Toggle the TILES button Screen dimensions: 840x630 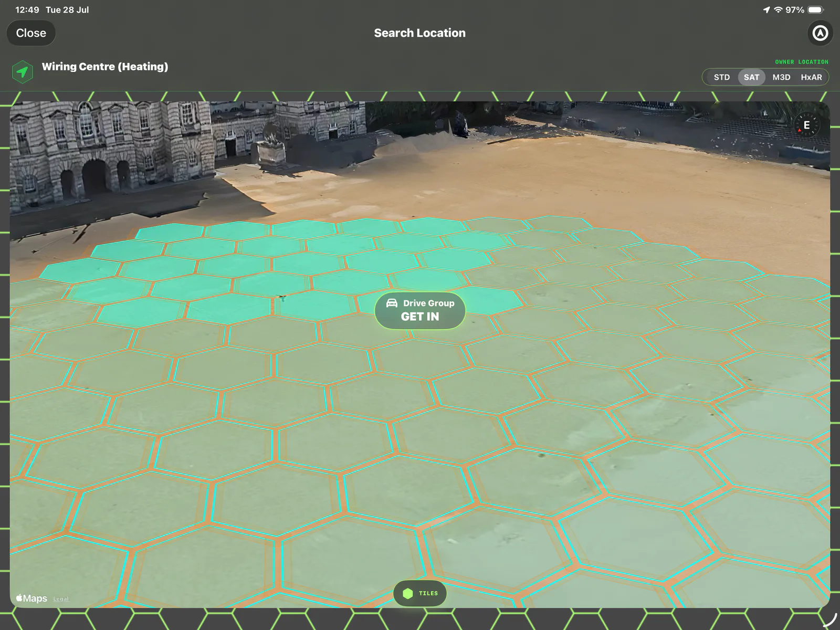coord(420,593)
